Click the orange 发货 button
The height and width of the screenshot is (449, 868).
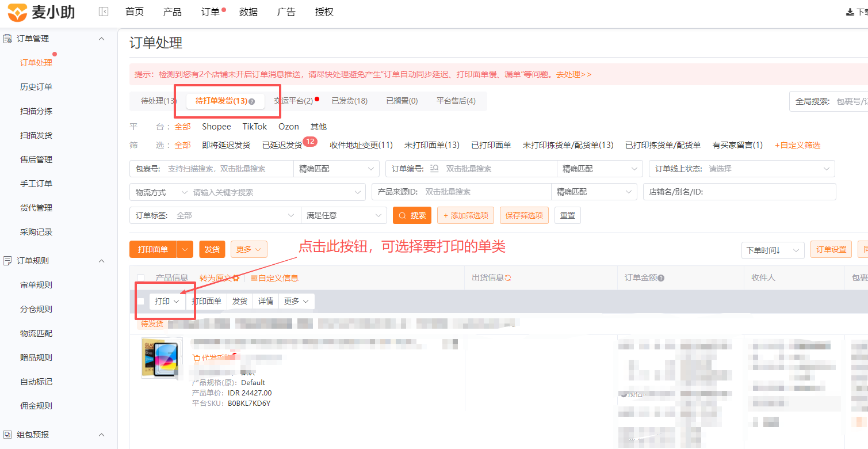pyautogui.click(x=212, y=249)
